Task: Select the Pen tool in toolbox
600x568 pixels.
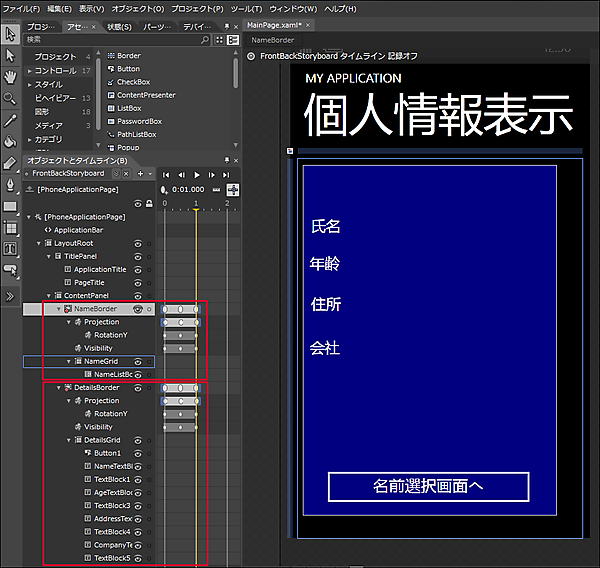Action: [x=10, y=184]
